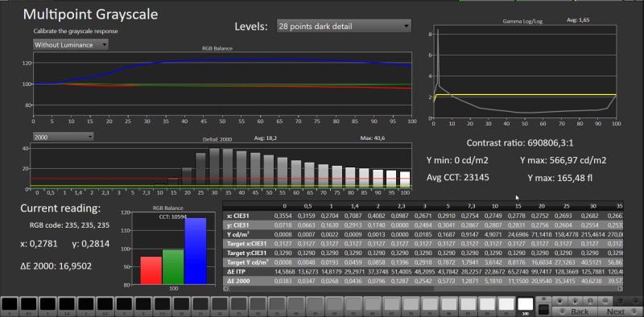Viewport: 644px width, 317px height.
Task: Click the infinity continuous read icon
Action: click(605, 301)
